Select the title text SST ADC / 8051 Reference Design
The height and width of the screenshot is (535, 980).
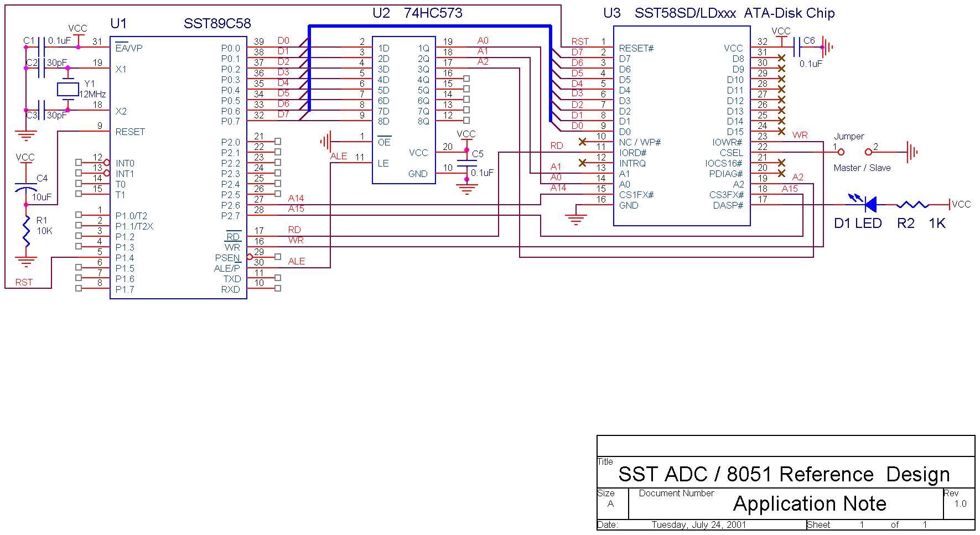(784, 474)
